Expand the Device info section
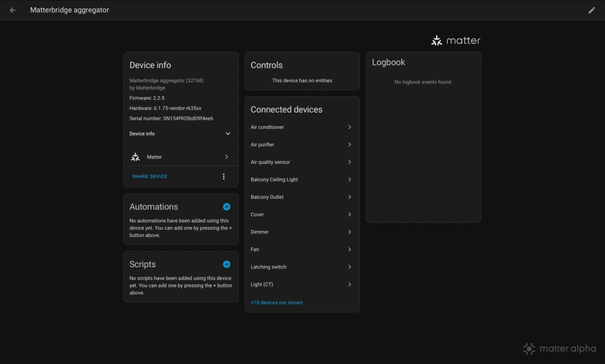The width and height of the screenshot is (605, 364). [228, 134]
